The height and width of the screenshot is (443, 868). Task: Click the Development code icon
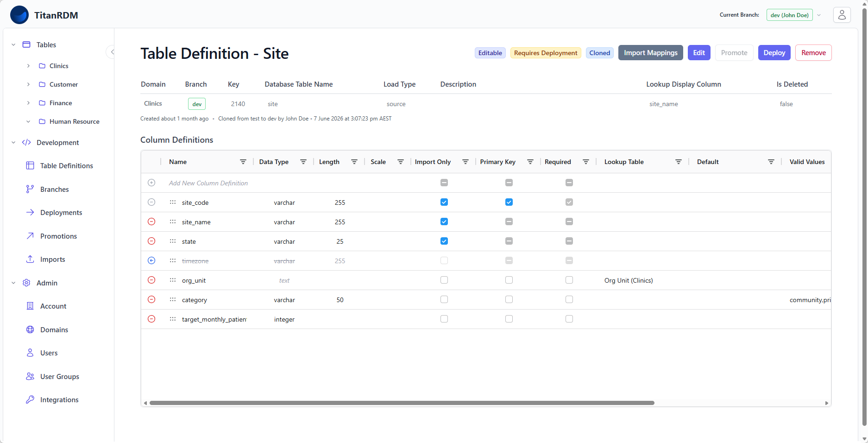(26, 142)
